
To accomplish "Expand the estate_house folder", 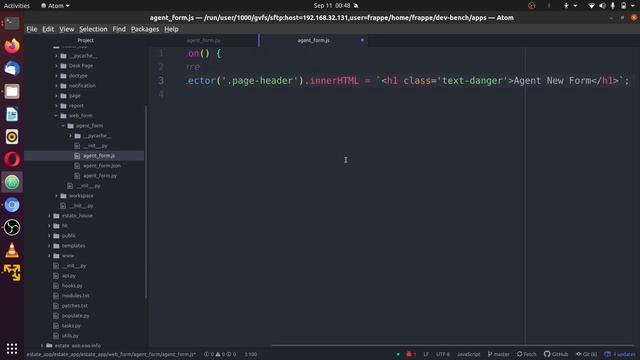I will 71,216.
